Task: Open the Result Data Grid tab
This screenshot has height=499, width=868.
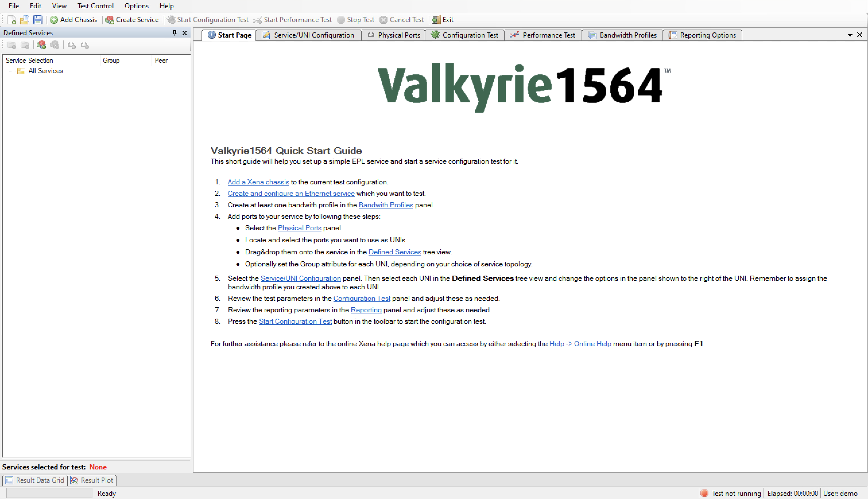Action: 35,480
